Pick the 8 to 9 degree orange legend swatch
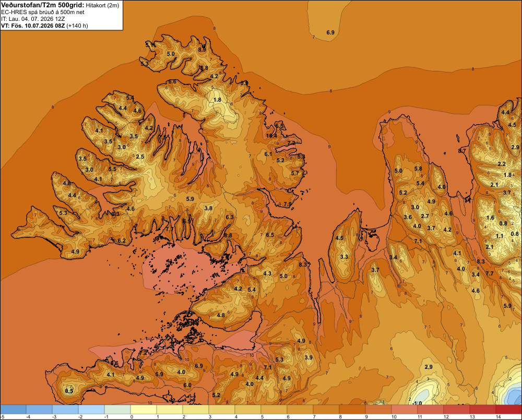 (352, 409)
